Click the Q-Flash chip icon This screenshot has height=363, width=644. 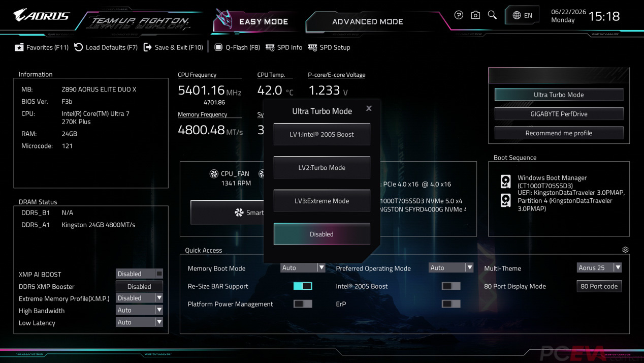point(218,47)
